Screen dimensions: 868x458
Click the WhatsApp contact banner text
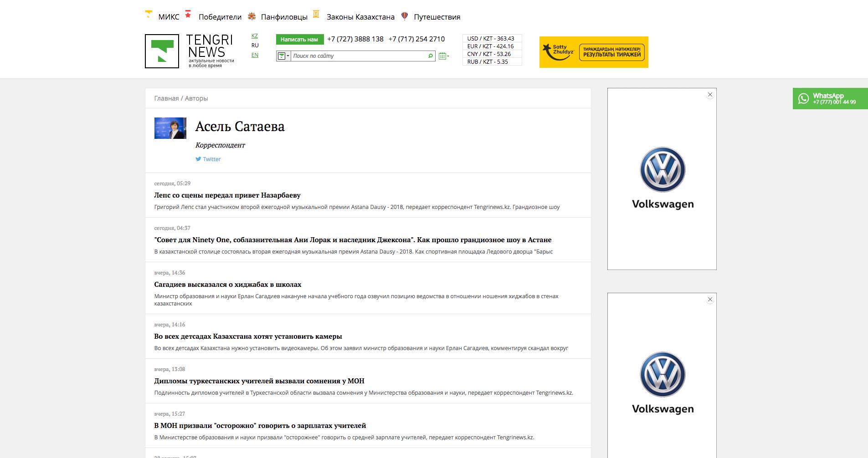click(834, 98)
